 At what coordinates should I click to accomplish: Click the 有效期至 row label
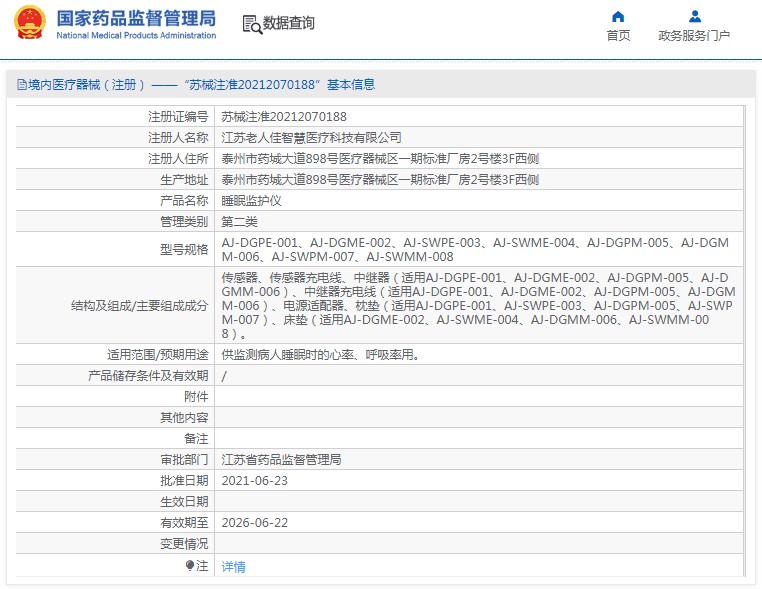(184, 522)
